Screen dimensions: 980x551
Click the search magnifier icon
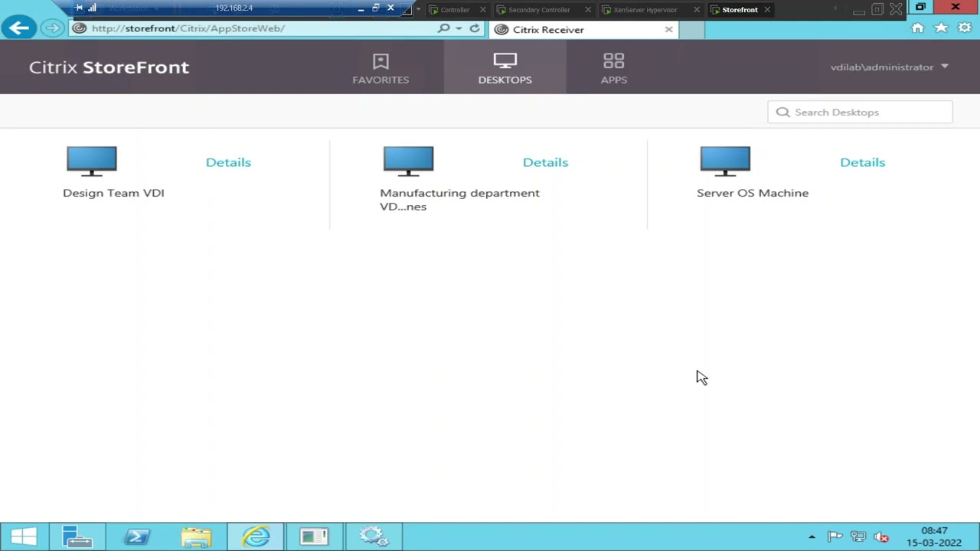click(782, 112)
